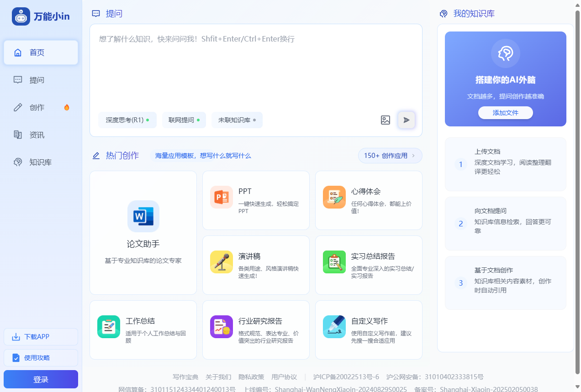Expand the 150+ 创作应用 list
Screen dimensions: 581x392
[x=390, y=156]
